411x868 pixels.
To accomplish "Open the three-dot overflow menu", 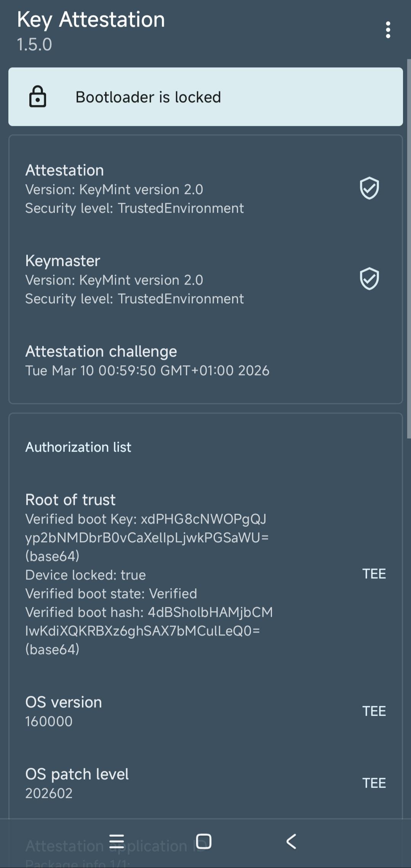I will (388, 30).
